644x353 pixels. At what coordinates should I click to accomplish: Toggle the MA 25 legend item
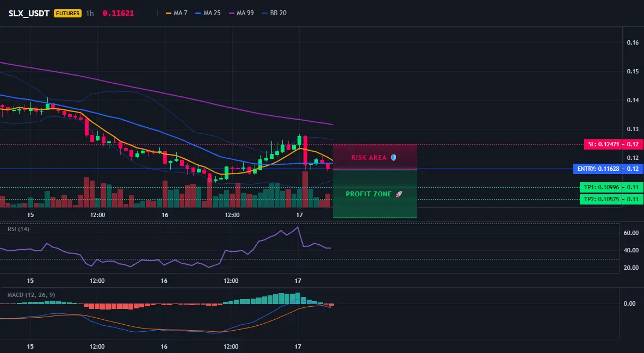click(208, 13)
